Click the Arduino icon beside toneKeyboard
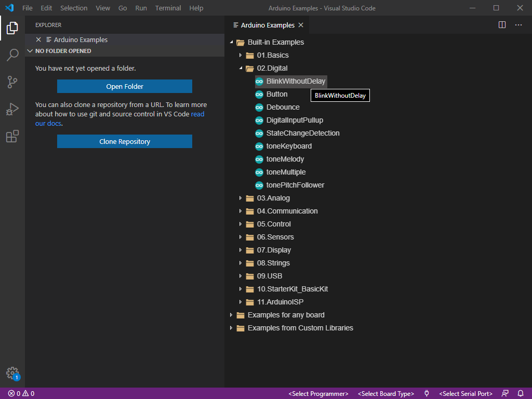This screenshot has width=532, height=399. coord(259,146)
